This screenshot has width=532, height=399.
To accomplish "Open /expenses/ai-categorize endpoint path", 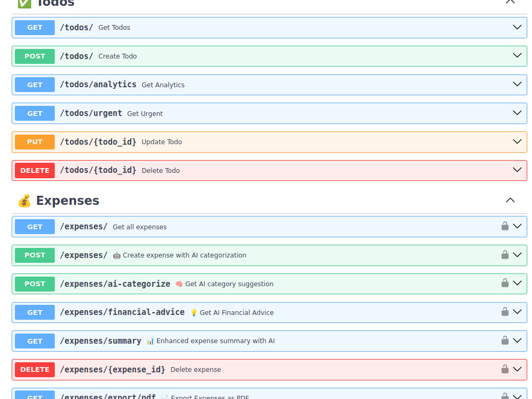I will tap(115, 284).
